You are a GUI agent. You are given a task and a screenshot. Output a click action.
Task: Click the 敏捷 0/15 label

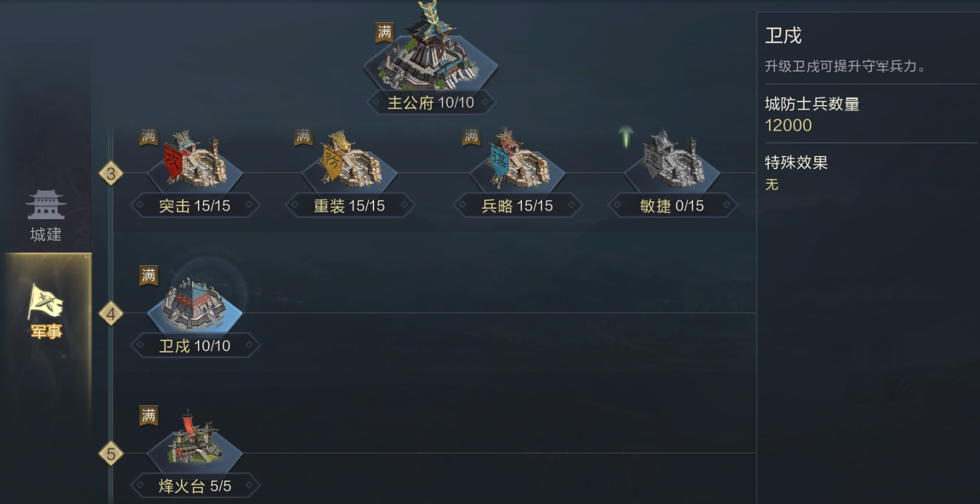coord(672,206)
